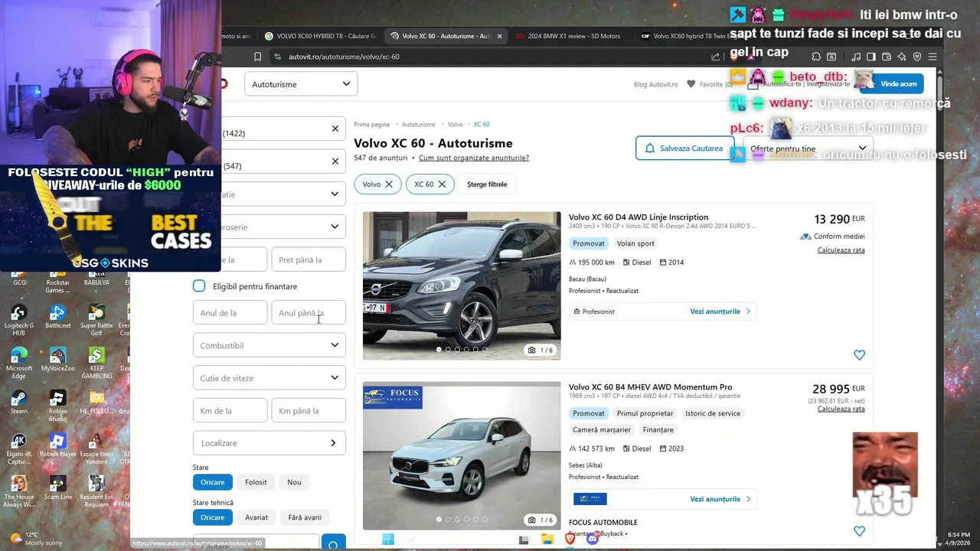The image size is (980, 551).
Task: Open the HE_FOLLO... folder on desktop
Action: click(x=96, y=403)
